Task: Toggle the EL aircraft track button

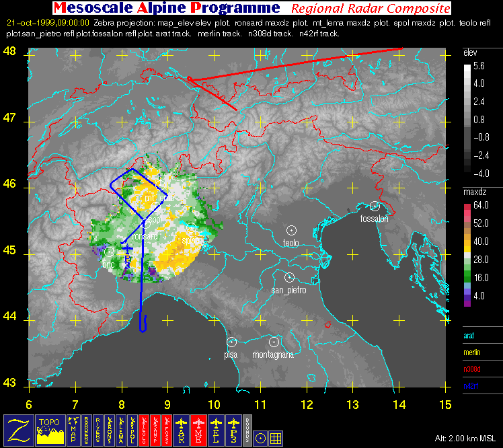Action: [217, 431]
